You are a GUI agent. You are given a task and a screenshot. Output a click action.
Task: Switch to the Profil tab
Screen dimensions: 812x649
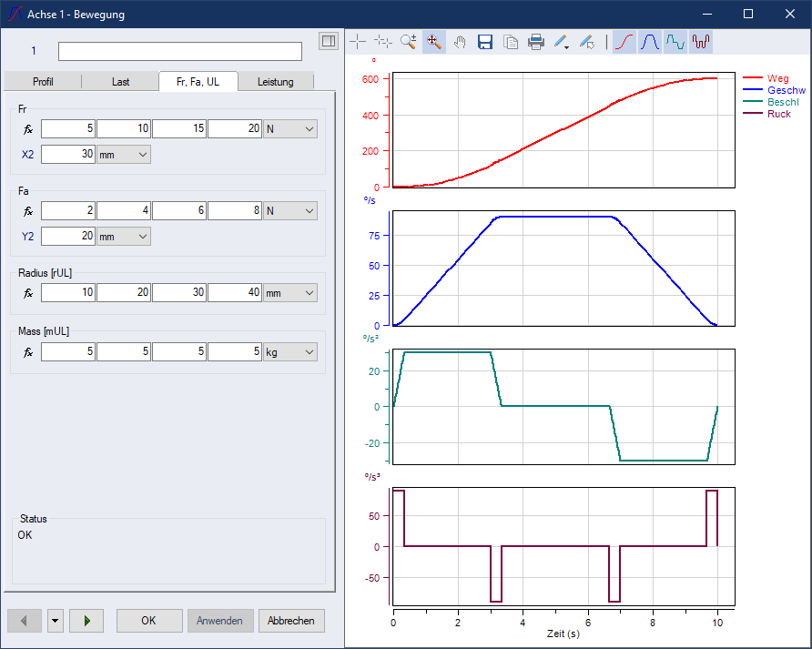pos(43,82)
